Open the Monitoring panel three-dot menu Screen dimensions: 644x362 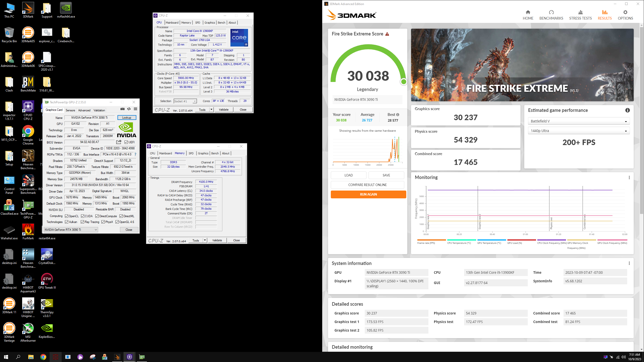(x=629, y=177)
